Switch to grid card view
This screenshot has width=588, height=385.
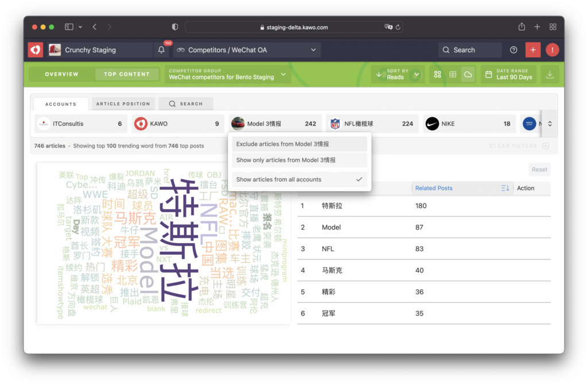[437, 75]
